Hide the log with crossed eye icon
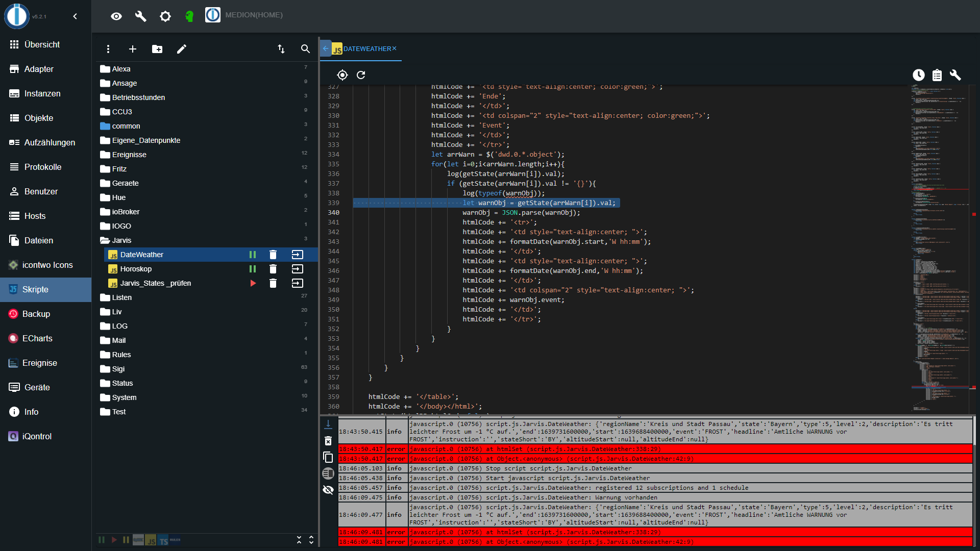The height and width of the screenshot is (551, 980). click(328, 490)
